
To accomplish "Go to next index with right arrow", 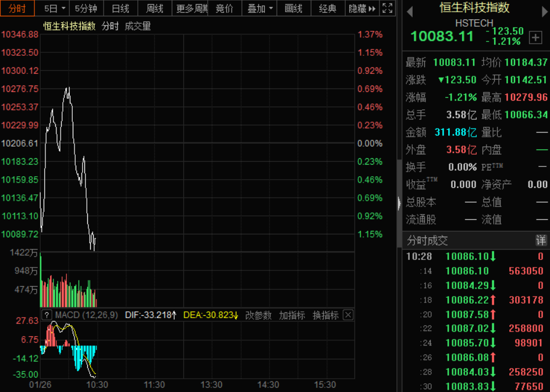I will coord(545,12).
